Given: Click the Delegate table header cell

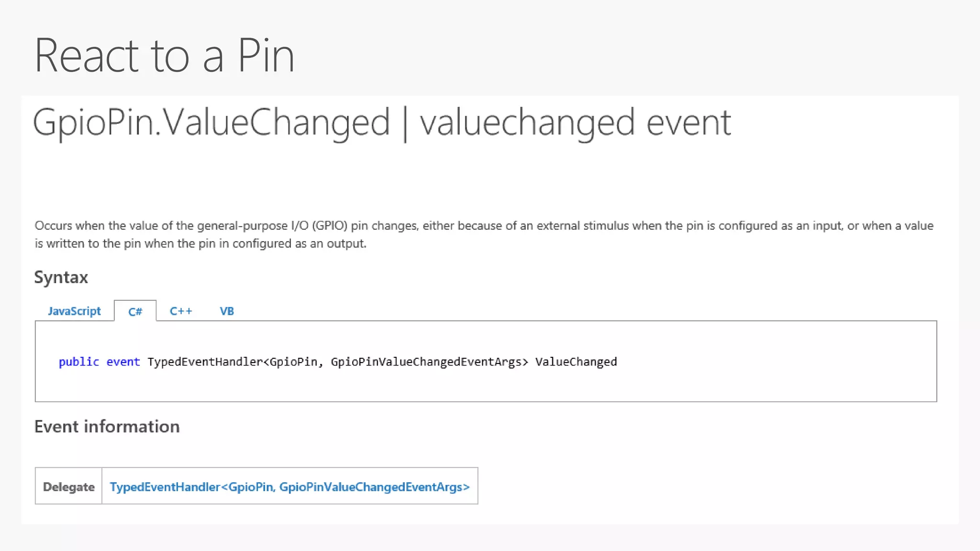Looking at the screenshot, I should point(68,487).
